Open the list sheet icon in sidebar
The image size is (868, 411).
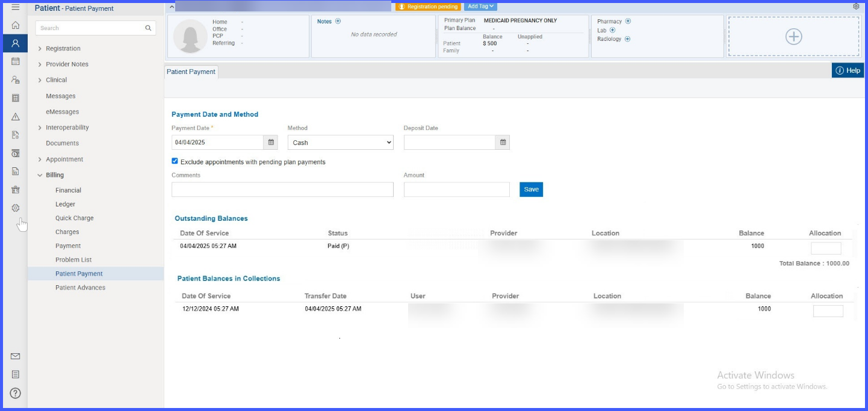click(16, 98)
